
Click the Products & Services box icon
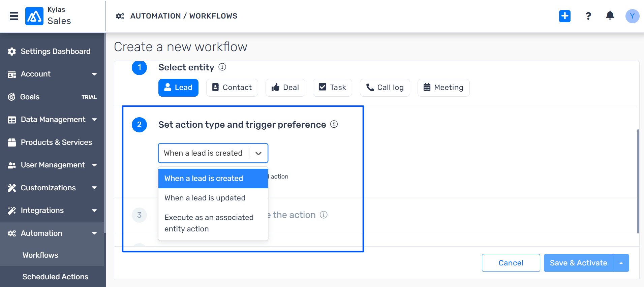(x=12, y=142)
